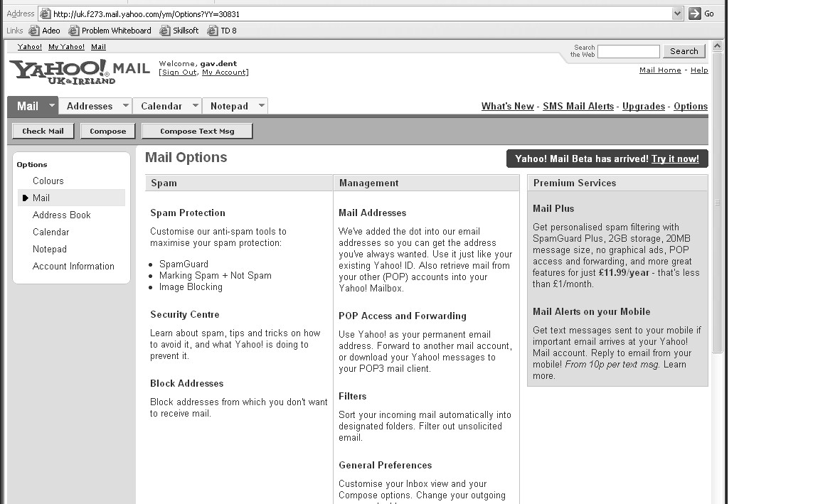This screenshot has width=840, height=504.
Task: Switch to the Calendar tab
Action: pos(161,106)
